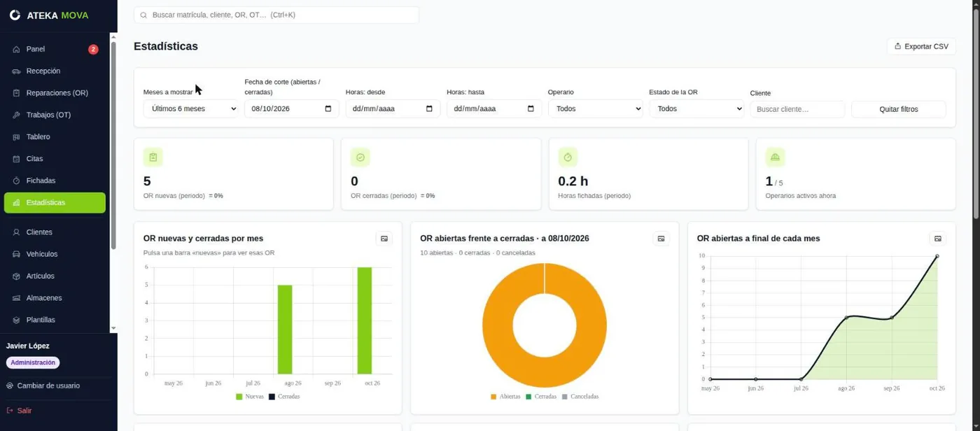Open Meses a mostrar dropdown
The image size is (980, 431).
point(192,108)
